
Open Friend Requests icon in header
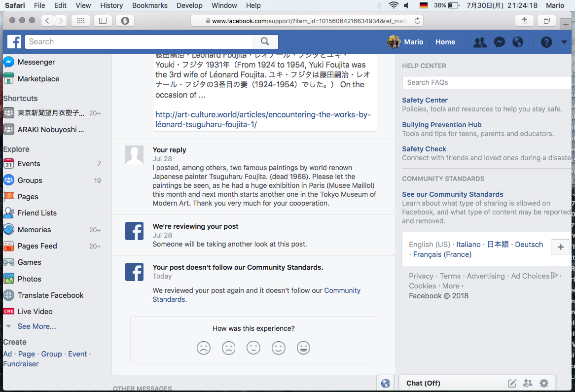tap(480, 42)
